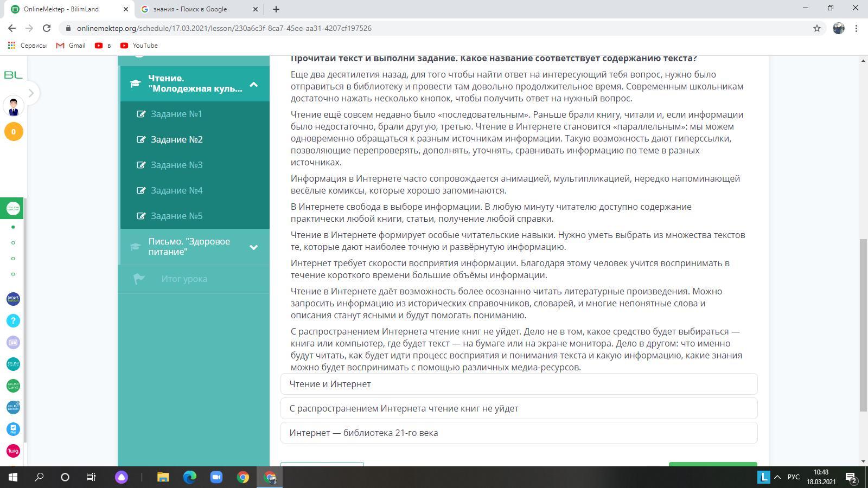Open Задание №5 in the lesson list

click(176, 216)
